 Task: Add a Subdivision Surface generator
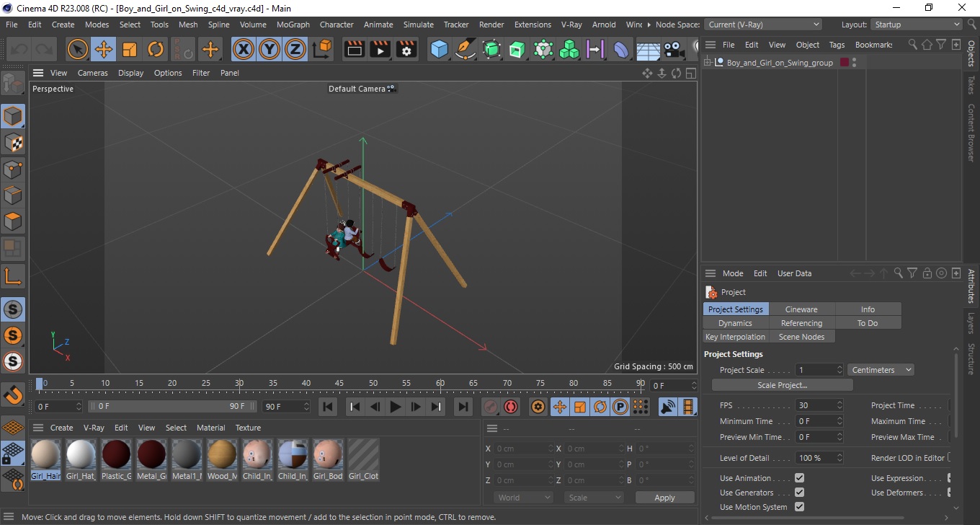(x=491, y=49)
